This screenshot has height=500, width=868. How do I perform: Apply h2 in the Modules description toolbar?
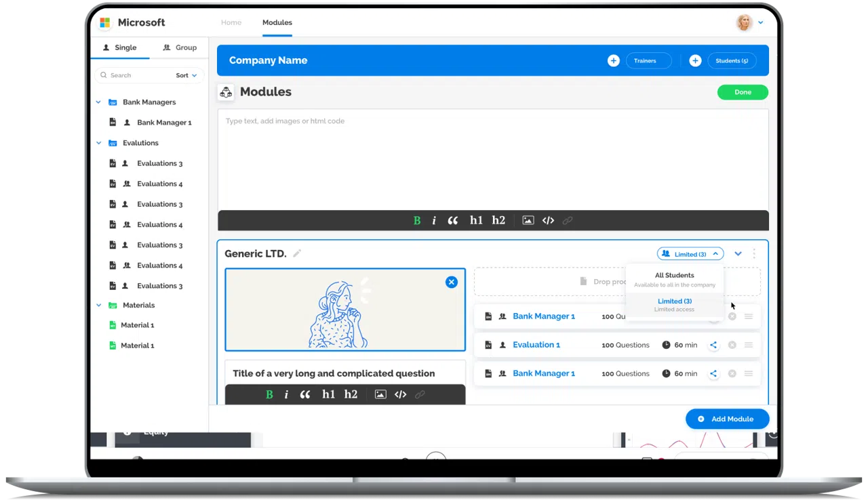pyautogui.click(x=498, y=220)
